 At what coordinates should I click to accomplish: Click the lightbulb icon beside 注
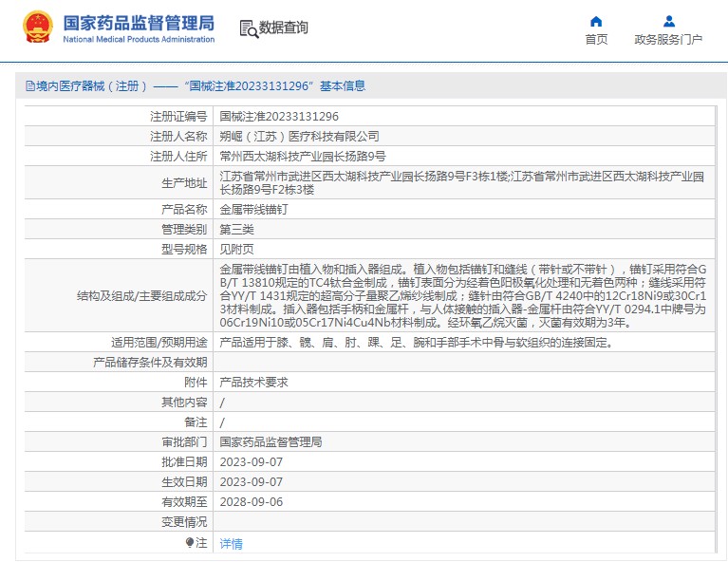pyautogui.click(x=190, y=542)
